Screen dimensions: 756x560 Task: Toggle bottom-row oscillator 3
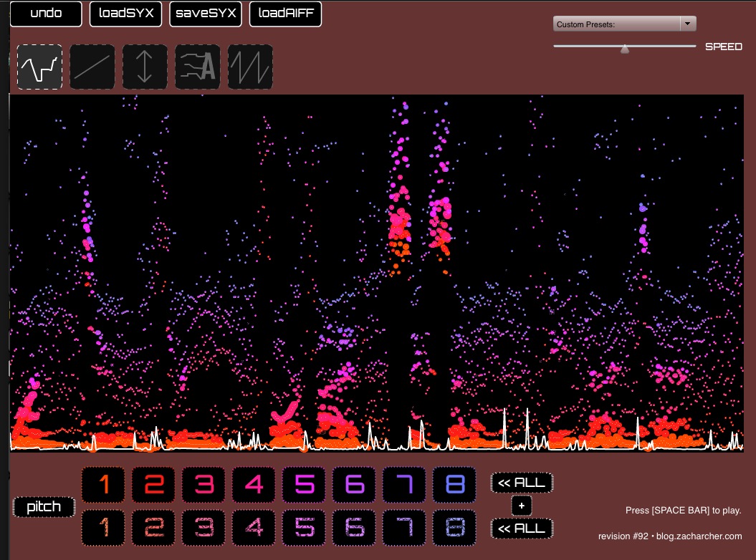(204, 528)
